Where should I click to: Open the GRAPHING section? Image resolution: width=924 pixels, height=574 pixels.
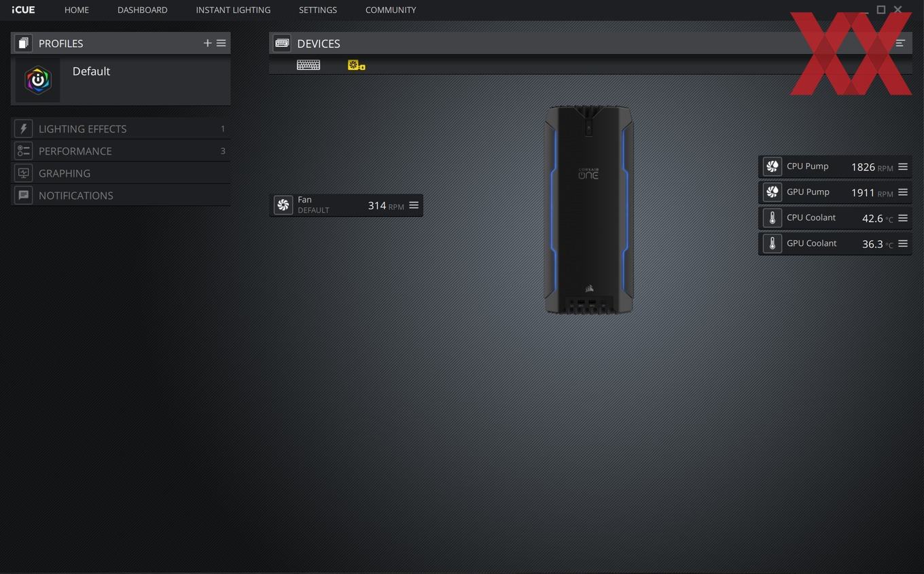point(121,173)
